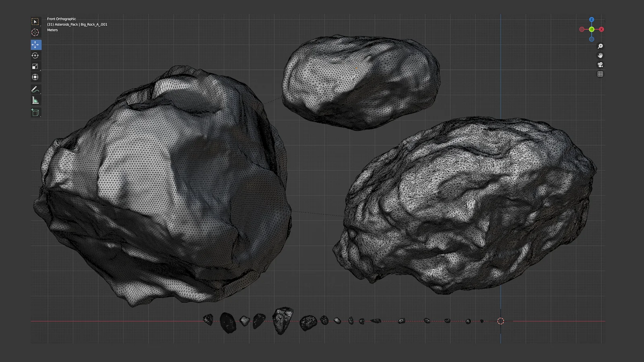The image size is (644, 362).
Task: Click the Zoom magnifier icon
Action: pyautogui.click(x=600, y=46)
